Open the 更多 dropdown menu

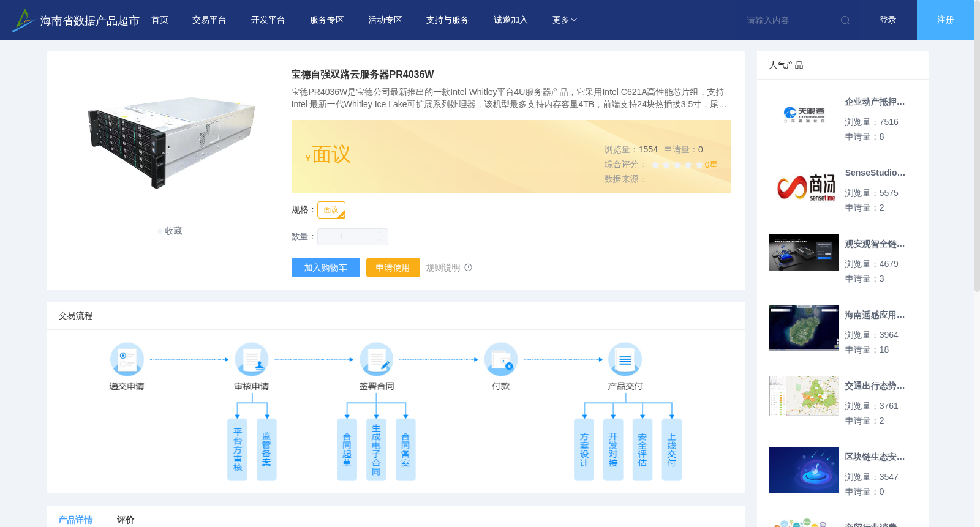coord(564,20)
